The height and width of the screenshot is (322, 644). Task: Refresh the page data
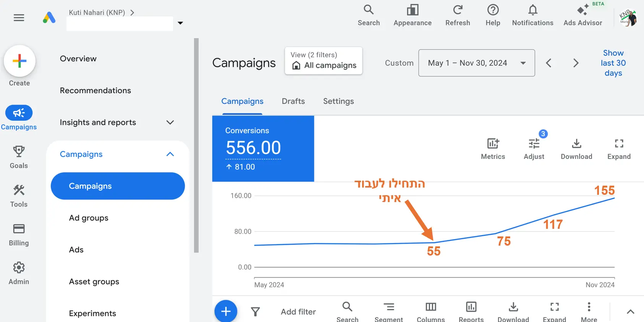(x=458, y=15)
